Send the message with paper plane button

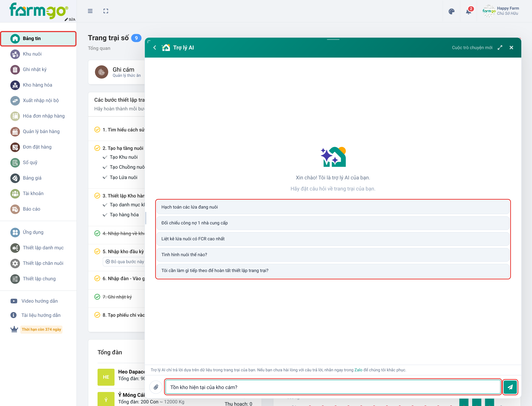coord(510,387)
